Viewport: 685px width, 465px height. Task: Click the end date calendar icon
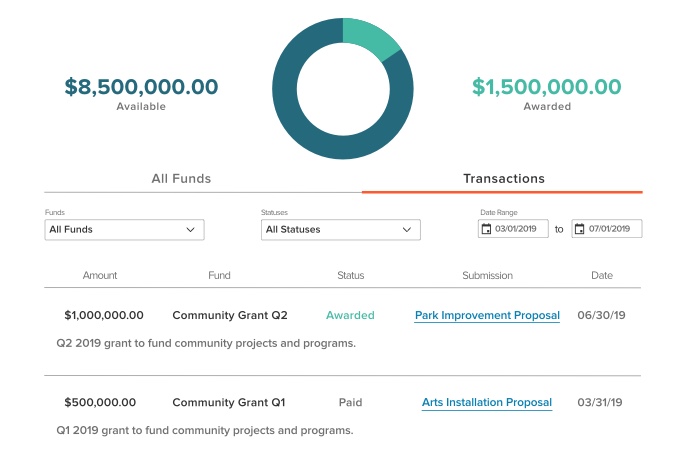[x=579, y=229]
